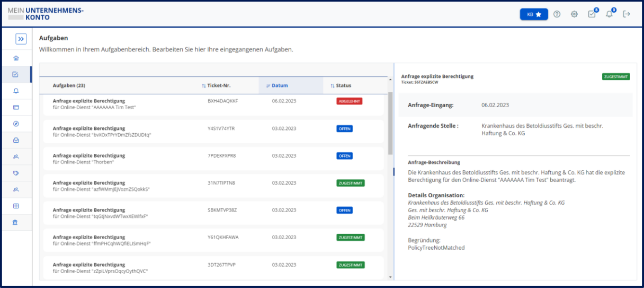Open the grid table icon in the sidebar
644x288 pixels.
pos(16,206)
